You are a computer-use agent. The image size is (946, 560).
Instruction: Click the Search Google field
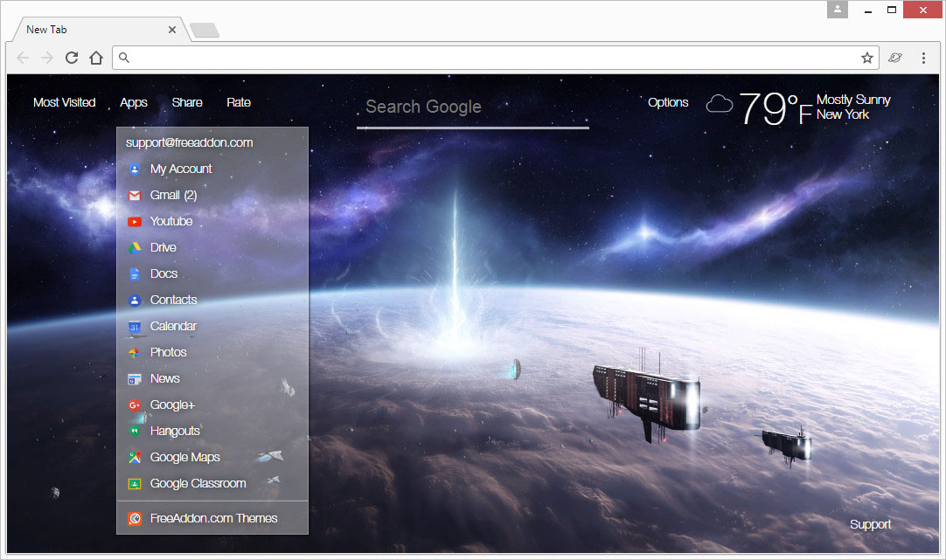(472, 107)
